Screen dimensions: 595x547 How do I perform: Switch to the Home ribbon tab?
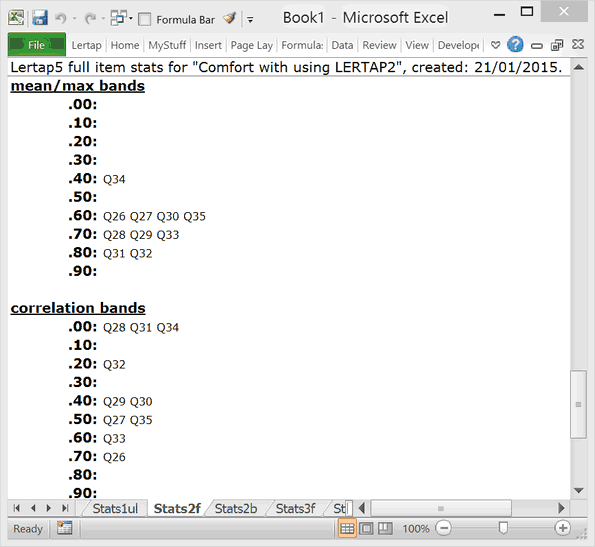(x=125, y=45)
